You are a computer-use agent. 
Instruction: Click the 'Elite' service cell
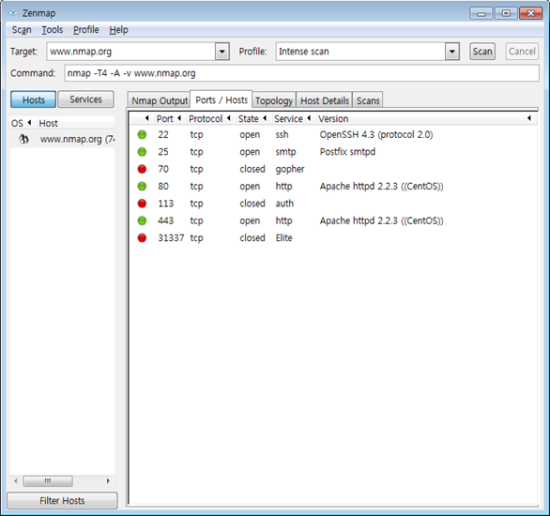click(284, 238)
